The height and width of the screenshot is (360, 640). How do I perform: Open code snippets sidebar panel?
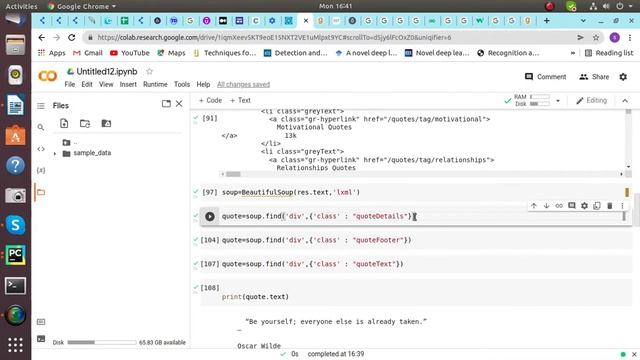pyautogui.click(x=41, y=149)
